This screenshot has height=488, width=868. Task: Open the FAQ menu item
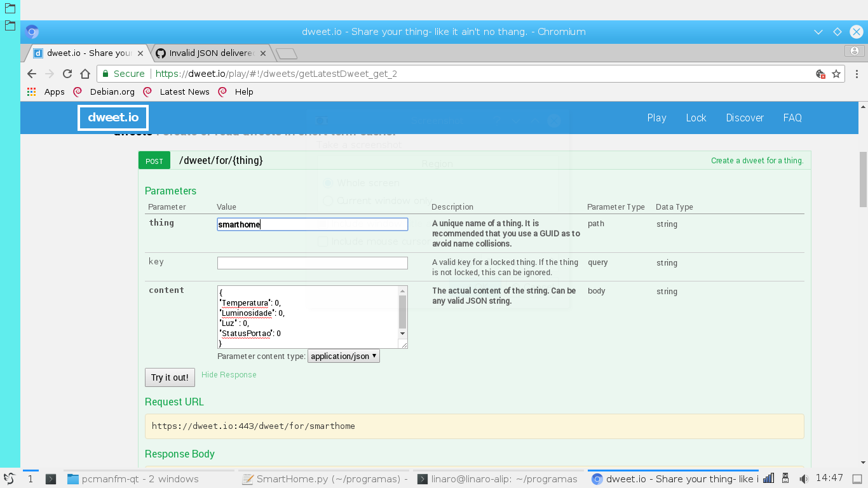pos(792,118)
